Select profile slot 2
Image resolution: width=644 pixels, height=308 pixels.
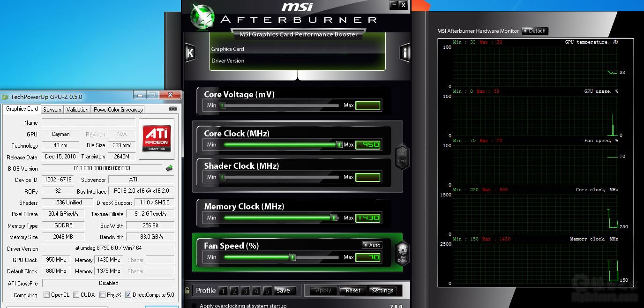pos(234,291)
